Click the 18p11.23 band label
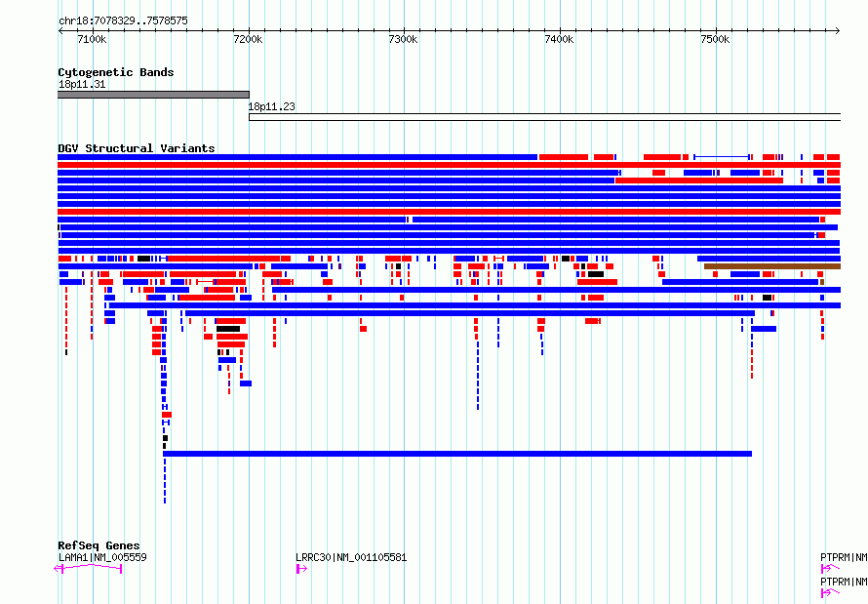 point(271,106)
